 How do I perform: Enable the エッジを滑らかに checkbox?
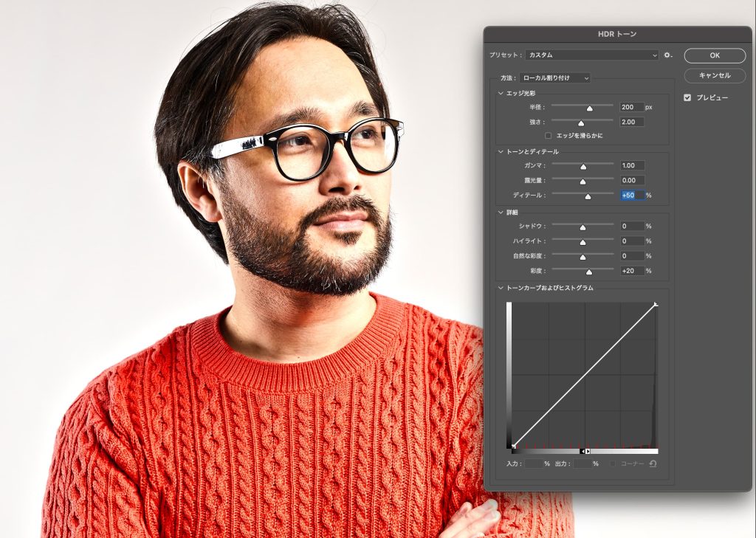(548, 136)
